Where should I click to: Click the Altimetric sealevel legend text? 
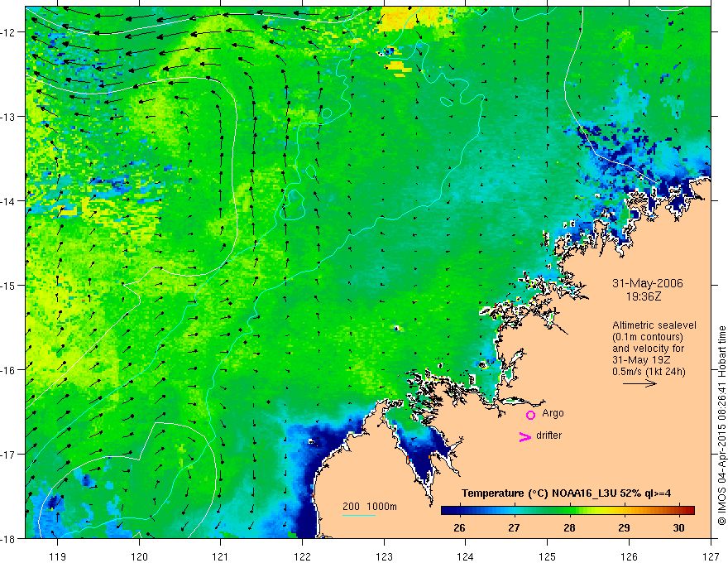[654, 325]
